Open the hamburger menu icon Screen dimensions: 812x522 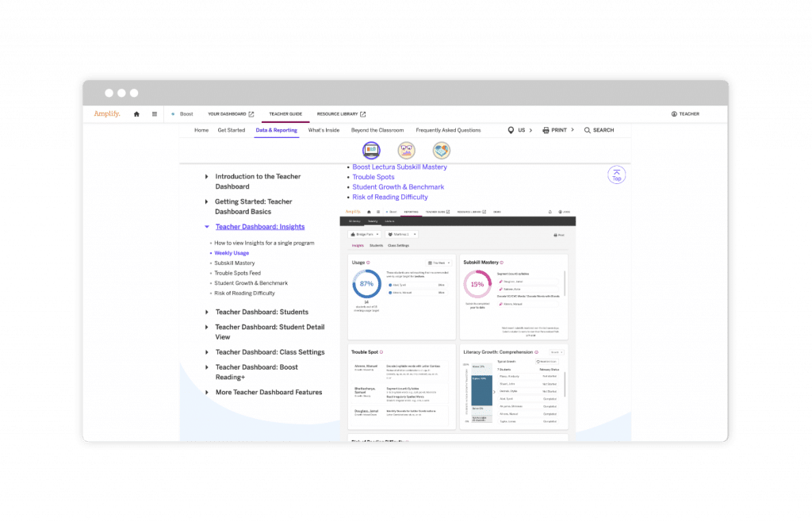[155, 114]
